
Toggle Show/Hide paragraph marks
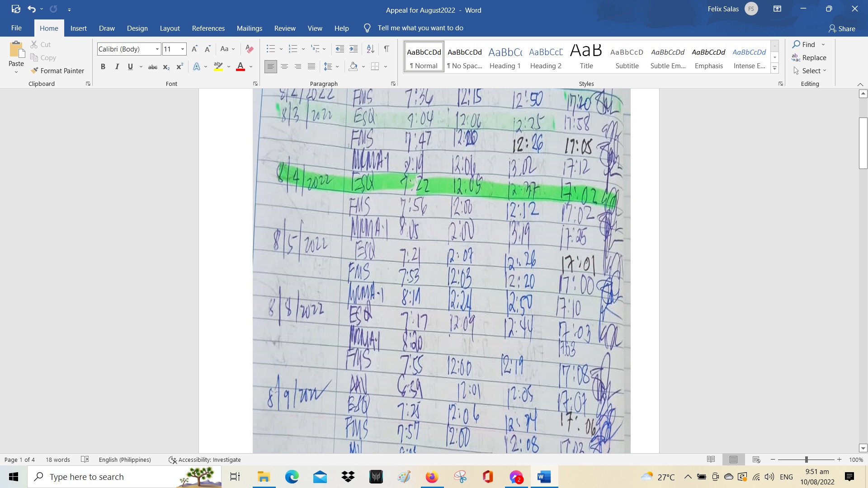coord(387,49)
